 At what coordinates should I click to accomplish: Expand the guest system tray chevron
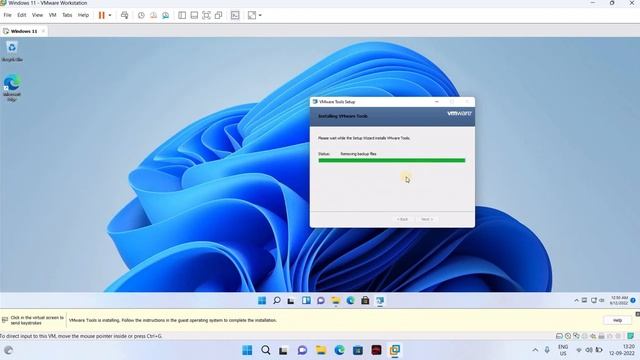(x=576, y=300)
